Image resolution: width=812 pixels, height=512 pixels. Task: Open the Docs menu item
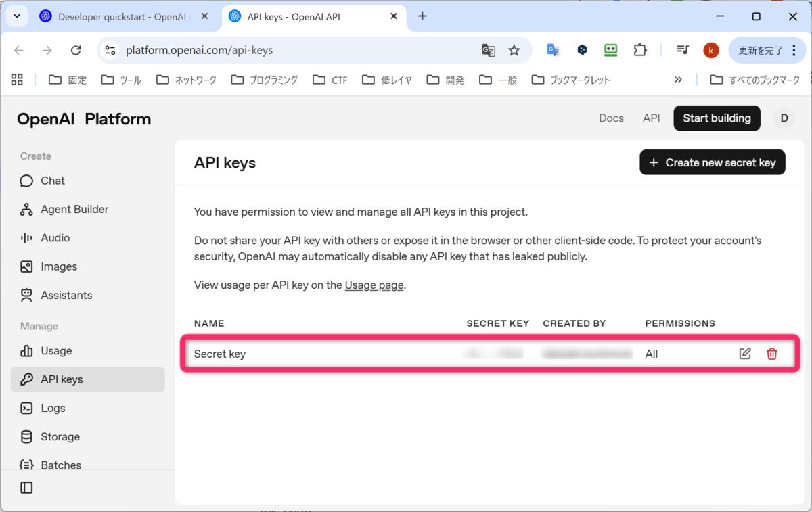coord(611,118)
